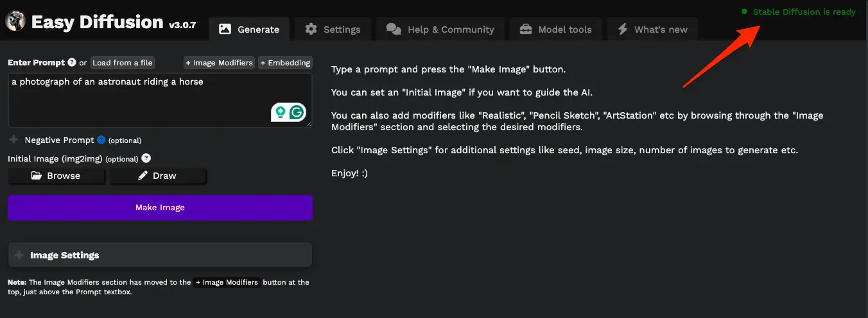
Task: Expand the Negative Prompt section
Action: tap(14, 140)
